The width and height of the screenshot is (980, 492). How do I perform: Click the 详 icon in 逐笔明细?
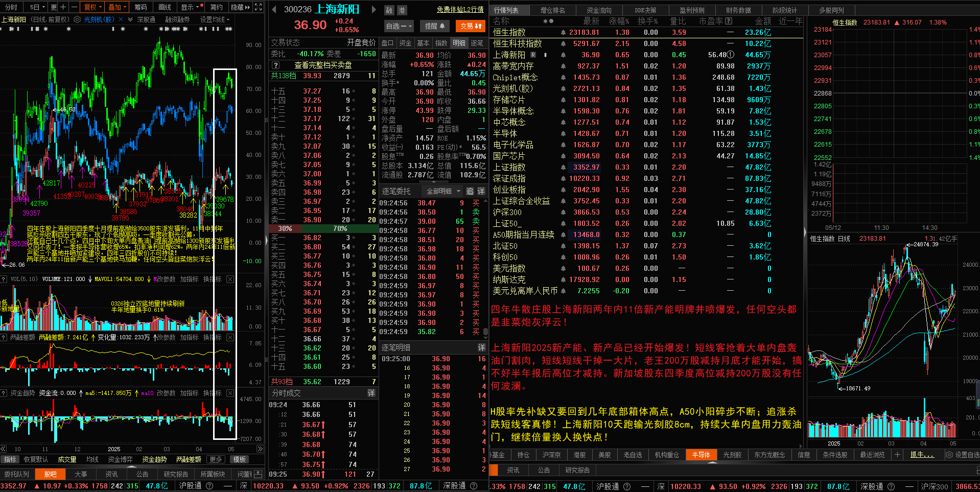[x=481, y=347]
